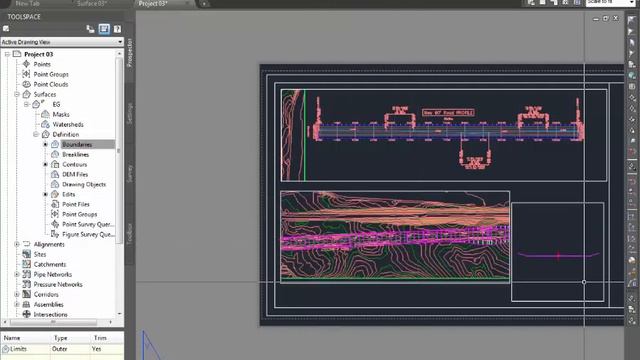Open the vertical Survey tab in Toolspace

pos(130,173)
